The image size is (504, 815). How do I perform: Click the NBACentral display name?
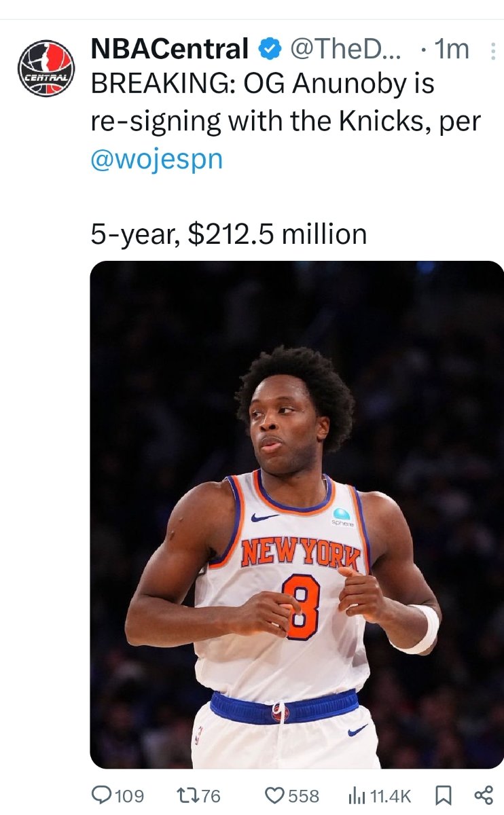point(170,50)
